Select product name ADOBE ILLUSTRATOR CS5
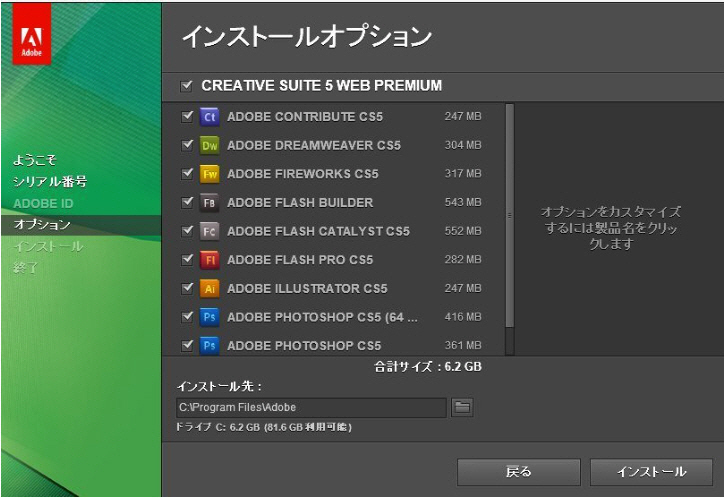Image resolution: width=725 pixels, height=498 pixels. pyautogui.click(x=307, y=289)
